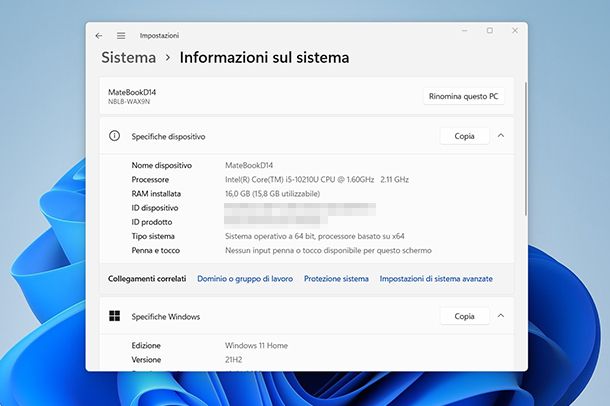Select the Nessun input penna o tocco text
The image size is (610, 406).
[328, 250]
